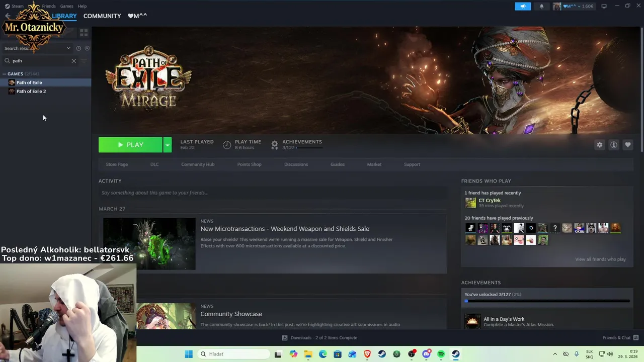Sort library by recent activity clock icon

click(78, 48)
